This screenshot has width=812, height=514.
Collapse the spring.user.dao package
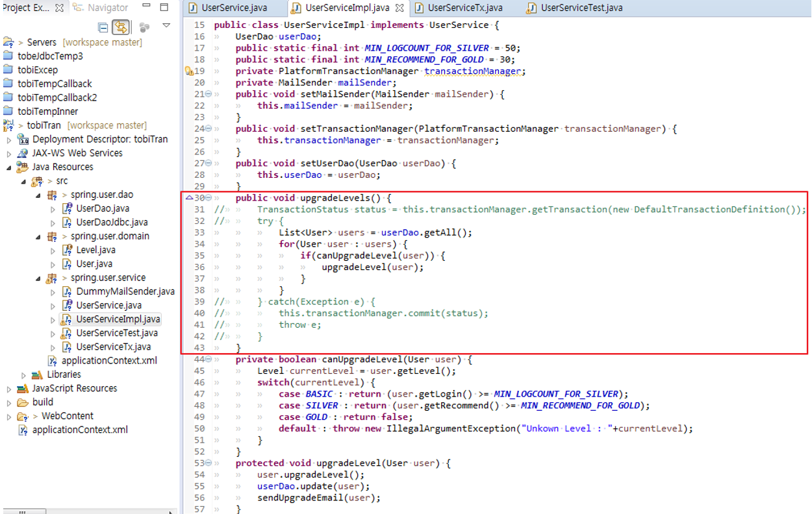click(38, 195)
